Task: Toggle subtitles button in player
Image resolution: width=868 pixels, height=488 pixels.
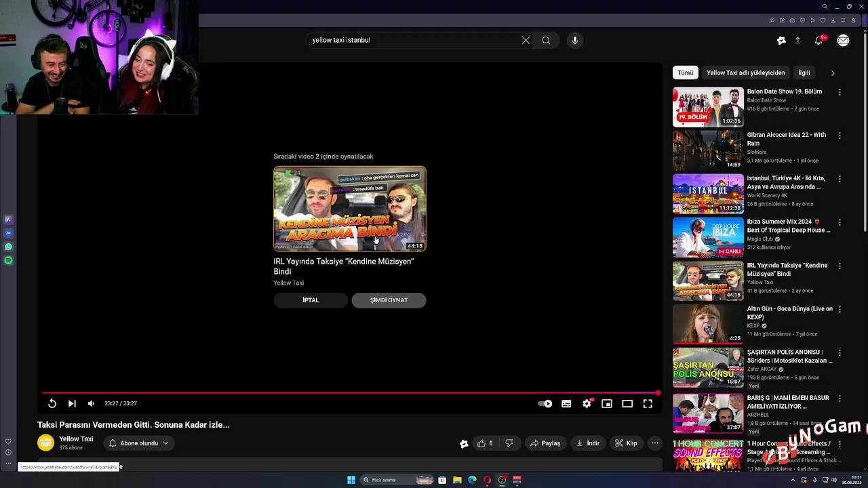Action: click(566, 403)
